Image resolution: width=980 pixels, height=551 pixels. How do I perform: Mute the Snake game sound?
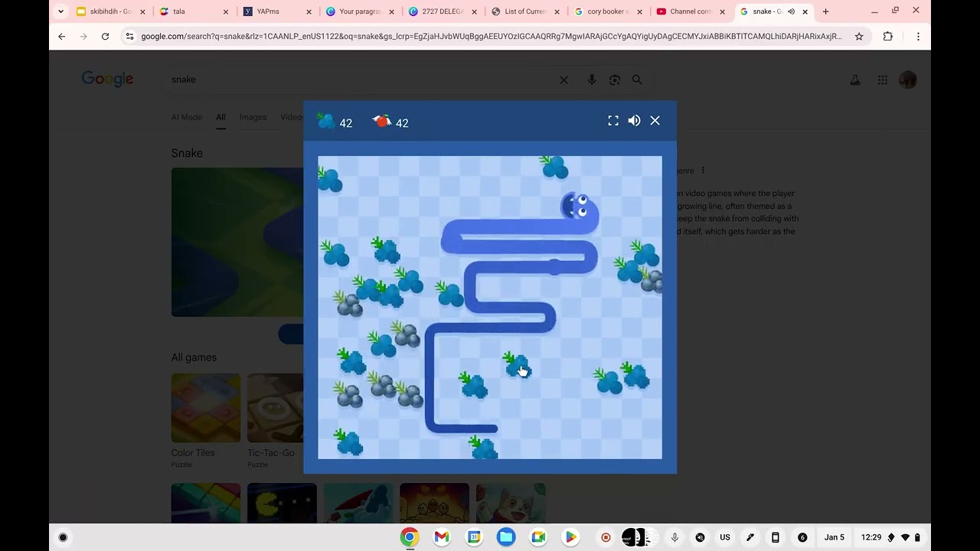634,121
